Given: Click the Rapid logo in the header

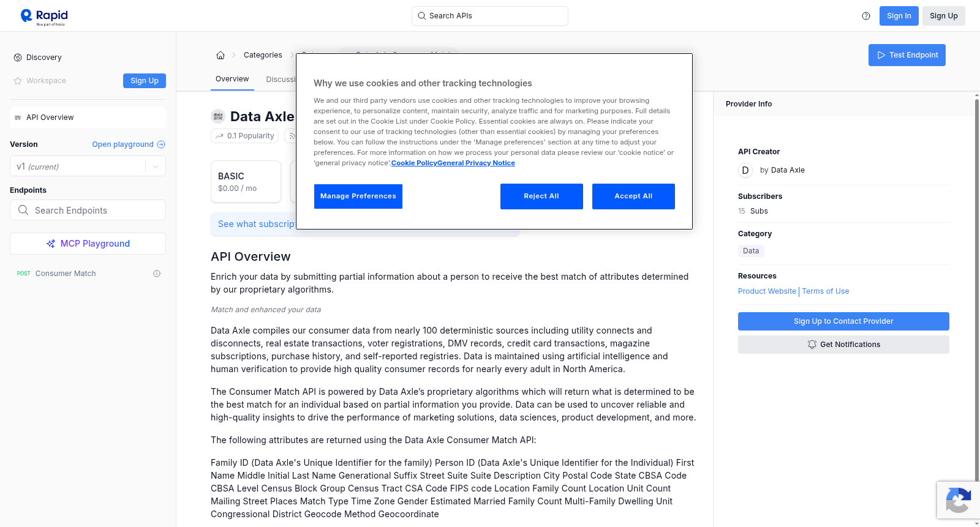Looking at the screenshot, I should [44, 17].
